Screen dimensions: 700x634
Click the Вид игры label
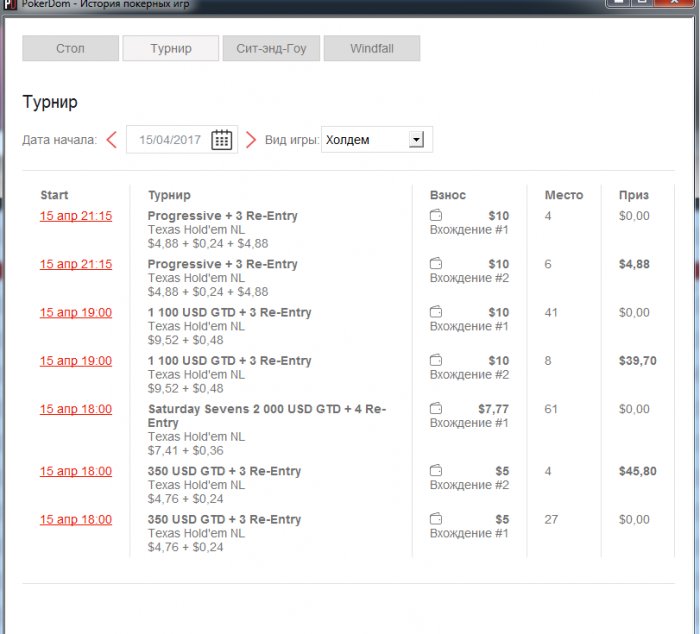click(x=292, y=140)
